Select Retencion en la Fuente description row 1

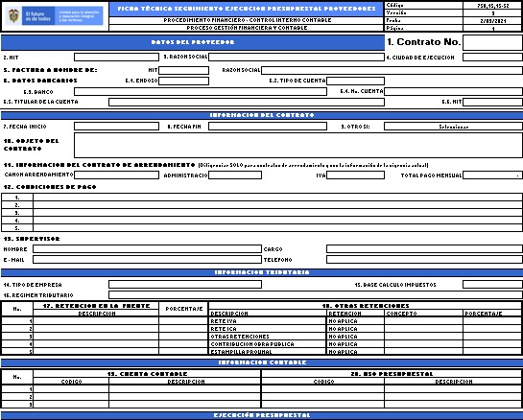[96, 320]
